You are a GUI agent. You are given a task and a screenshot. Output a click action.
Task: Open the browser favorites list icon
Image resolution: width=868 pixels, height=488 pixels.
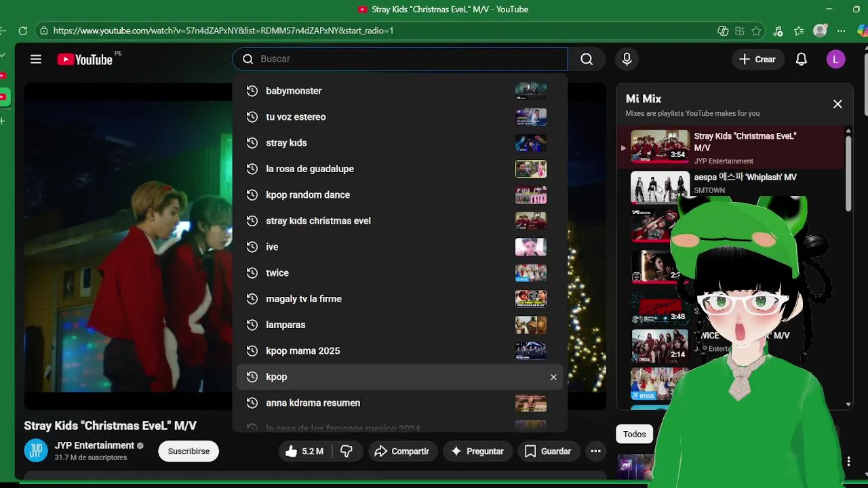click(x=799, y=30)
